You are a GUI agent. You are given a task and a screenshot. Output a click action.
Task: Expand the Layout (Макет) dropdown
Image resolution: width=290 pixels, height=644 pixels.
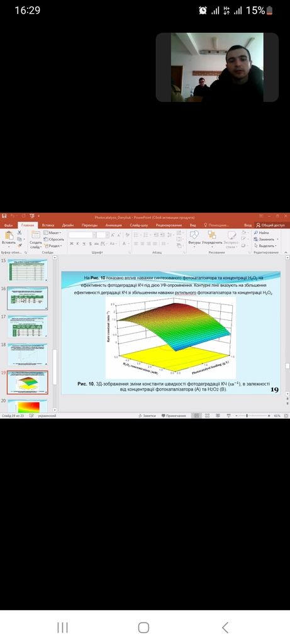(x=52, y=233)
